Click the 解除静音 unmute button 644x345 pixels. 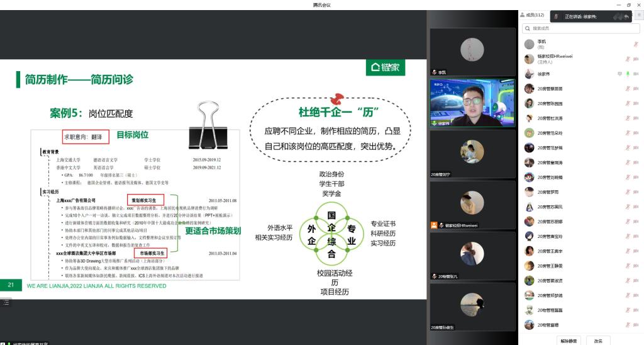click(x=569, y=341)
